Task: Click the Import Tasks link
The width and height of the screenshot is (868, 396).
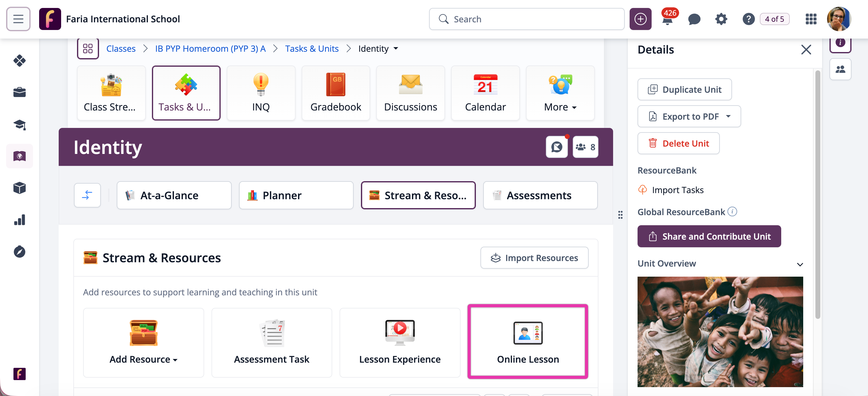Action: click(x=677, y=190)
